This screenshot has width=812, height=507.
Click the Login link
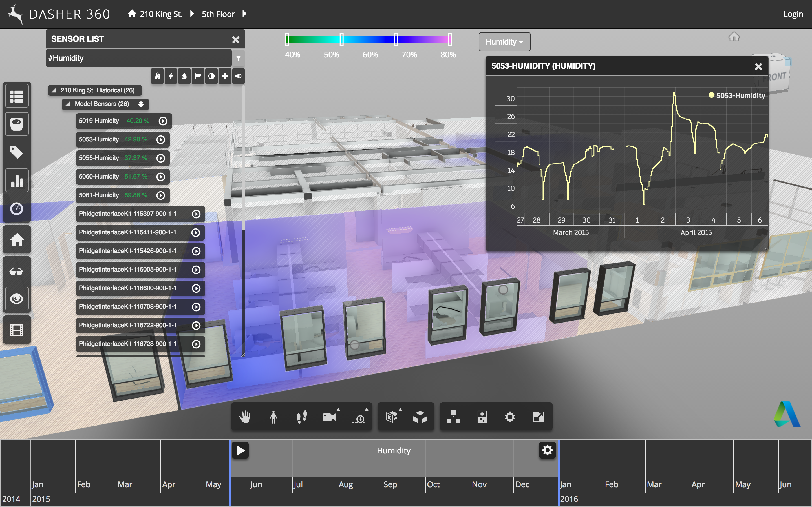click(x=793, y=14)
